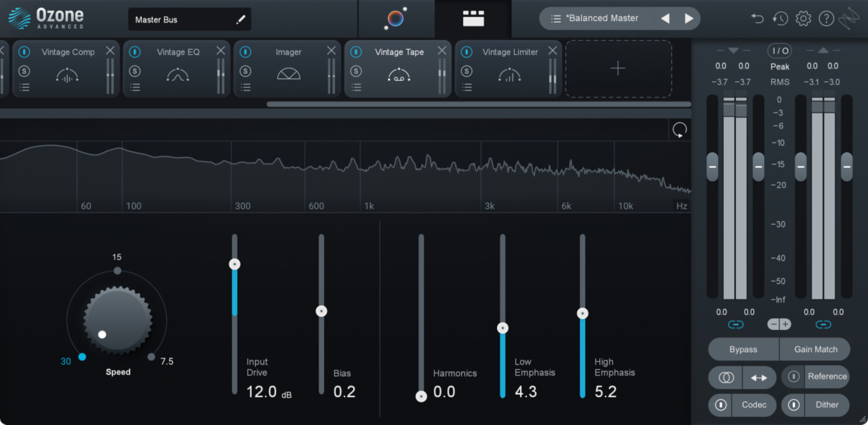The image size is (868, 425).
Task: Load the next preset with the right arrow
Action: 689,19
